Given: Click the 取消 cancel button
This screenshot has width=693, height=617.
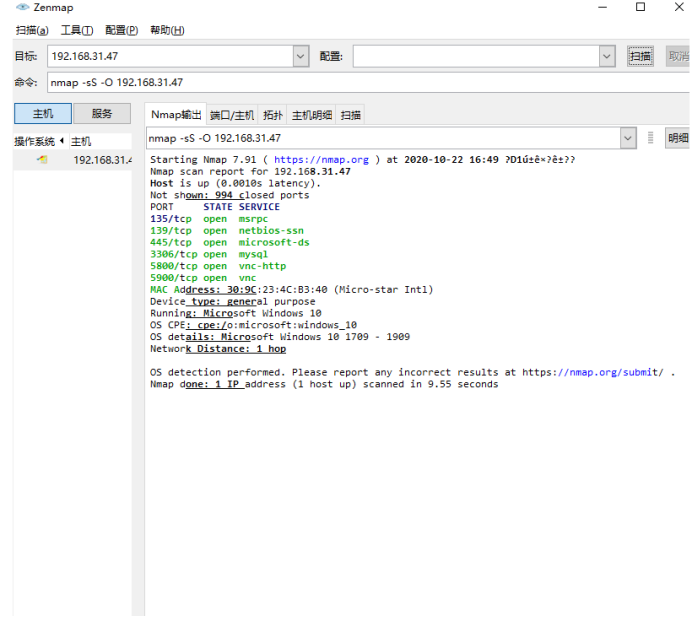Looking at the screenshot, I should coord(678,56).
